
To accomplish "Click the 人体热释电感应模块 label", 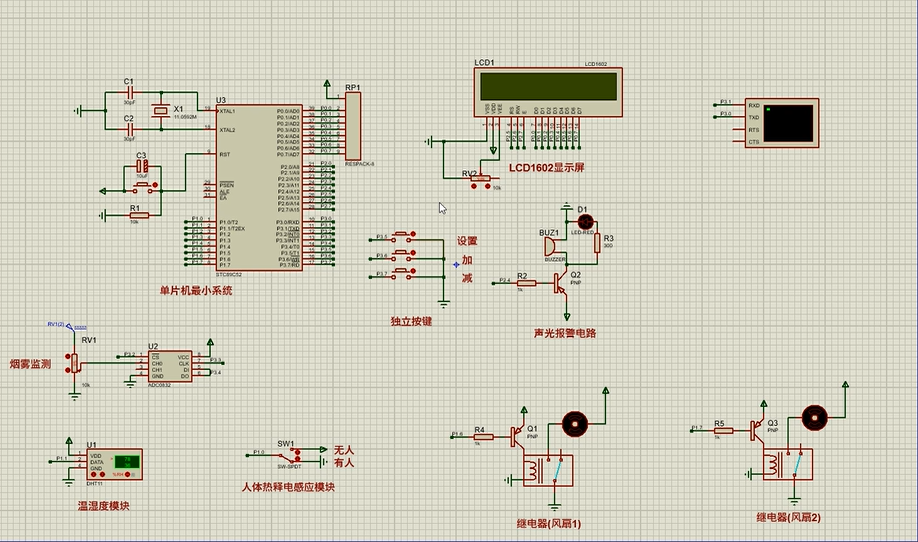I will (x=288, y=487).
